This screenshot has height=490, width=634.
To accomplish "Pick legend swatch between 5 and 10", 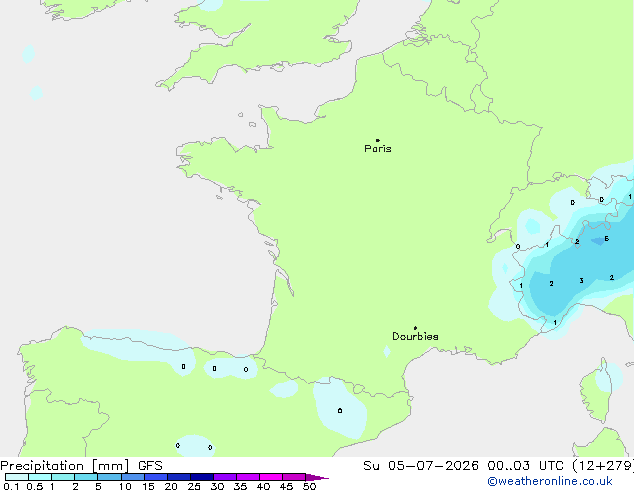I will click(x=110, y=477).
